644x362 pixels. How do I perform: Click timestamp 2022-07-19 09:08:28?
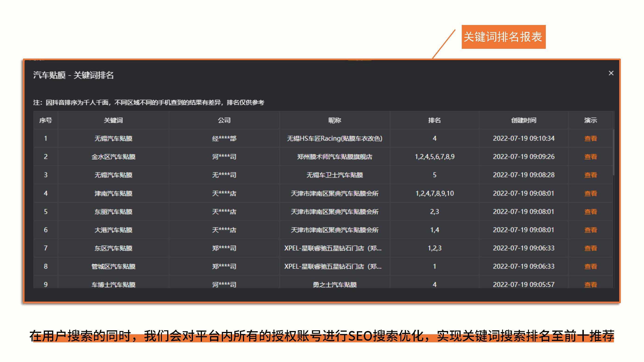(524, 175)
